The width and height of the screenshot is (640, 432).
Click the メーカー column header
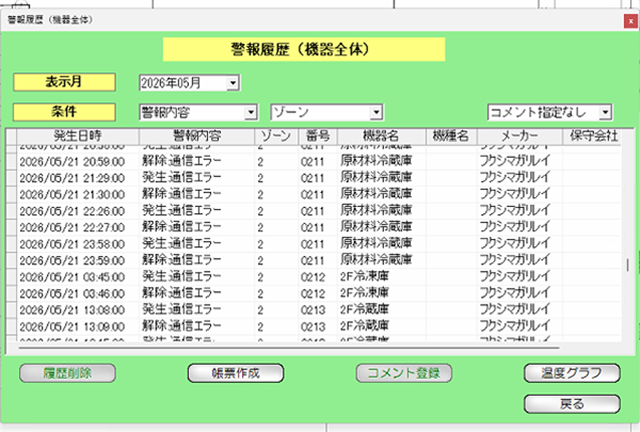tap(520, 136)
